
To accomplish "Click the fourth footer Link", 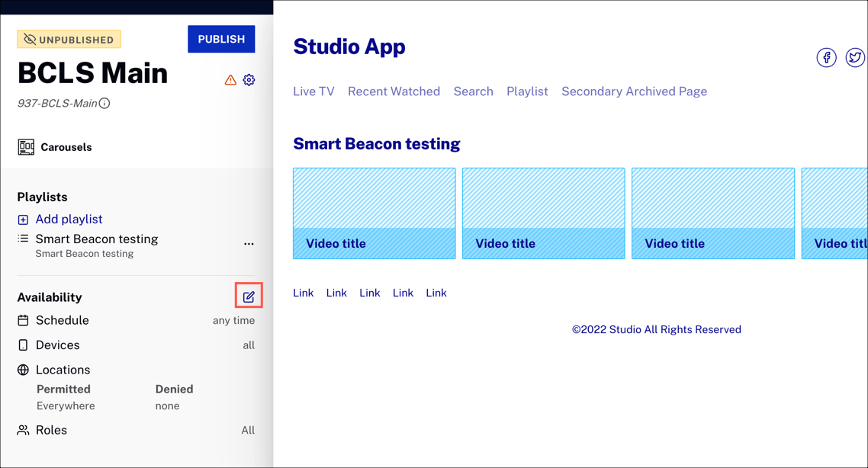I will tap(403, 293).
